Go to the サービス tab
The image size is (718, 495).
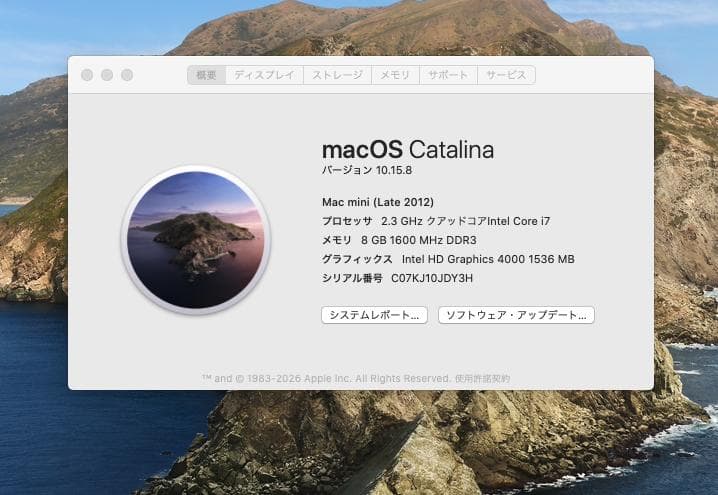506,75
